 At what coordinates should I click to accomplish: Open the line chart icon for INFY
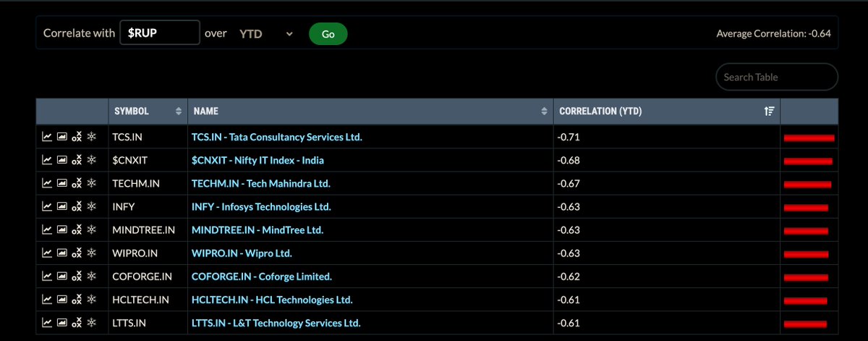pos(47,206)
